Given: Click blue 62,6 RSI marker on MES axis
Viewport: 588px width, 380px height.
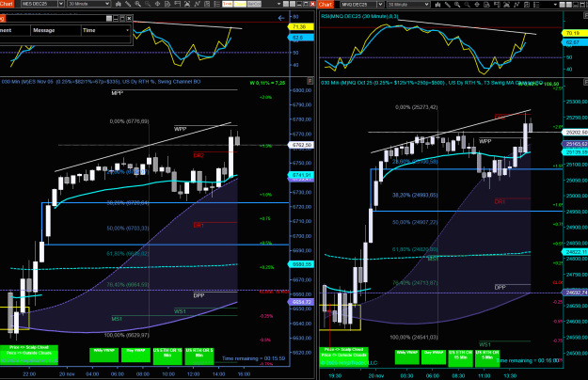Looking at the screenshot, I should tap(300, 38).
